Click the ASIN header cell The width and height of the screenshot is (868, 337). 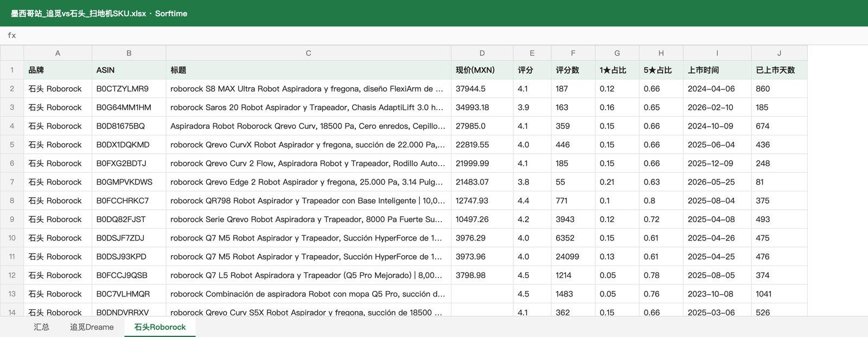[x=129, y=70]
